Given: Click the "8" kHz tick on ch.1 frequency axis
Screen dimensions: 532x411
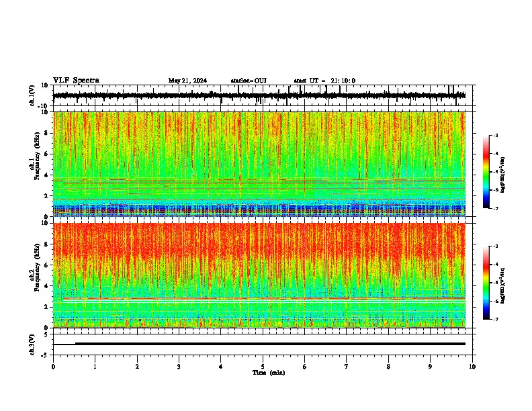Looking at the screenshot, I should tap(47, 133).
